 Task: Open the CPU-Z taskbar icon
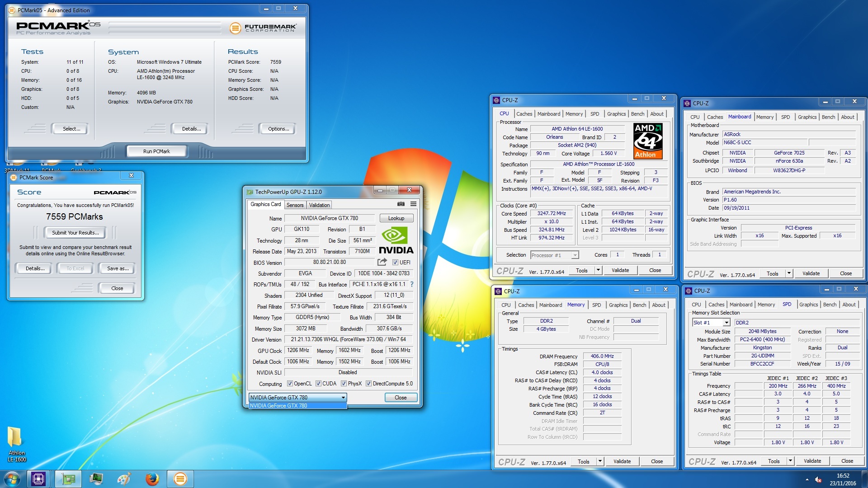tap(38, 479)
